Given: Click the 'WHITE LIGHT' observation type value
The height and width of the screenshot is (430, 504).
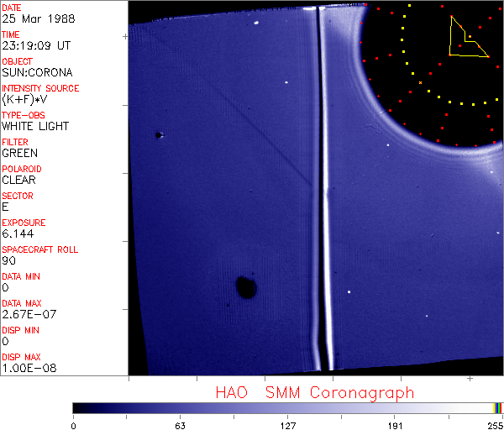Looking at the screenshot, I should coord(35,126).
